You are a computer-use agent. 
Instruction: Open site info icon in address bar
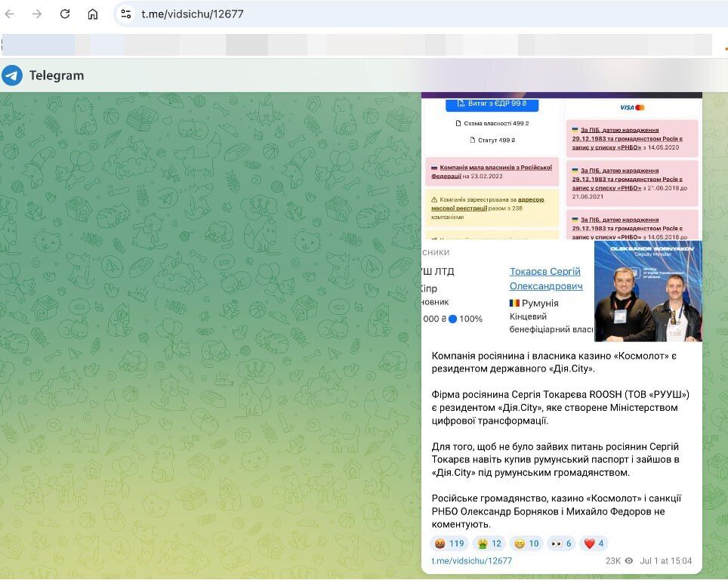click(126, 14)
